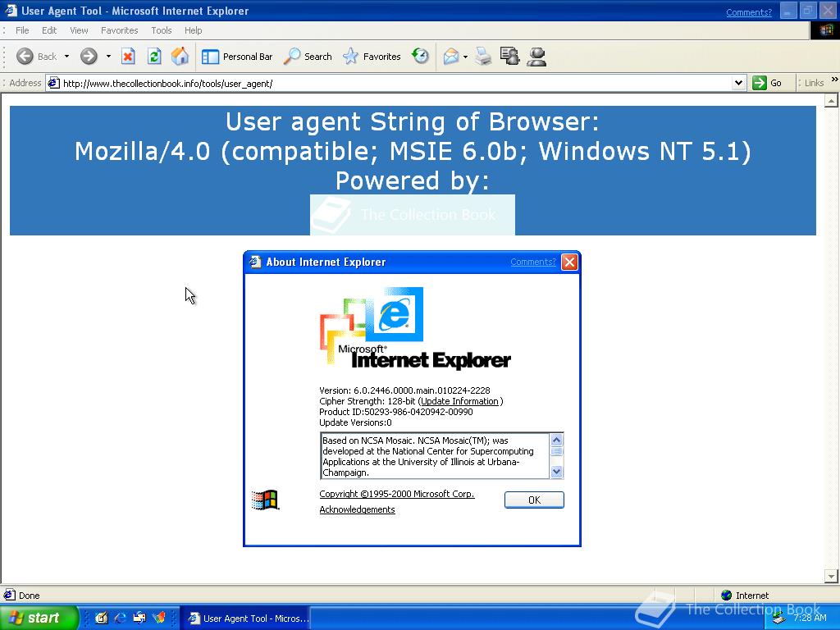Click the 7:28 AM clock
This screenshot has height=630, width=840.
tap(810, 618)
